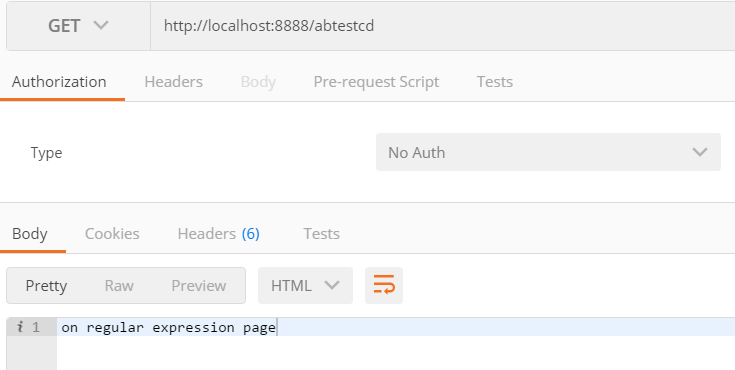This screenshot has width=735, height=370.
Task: Open the response Tests tab
Action: point(321,234)
